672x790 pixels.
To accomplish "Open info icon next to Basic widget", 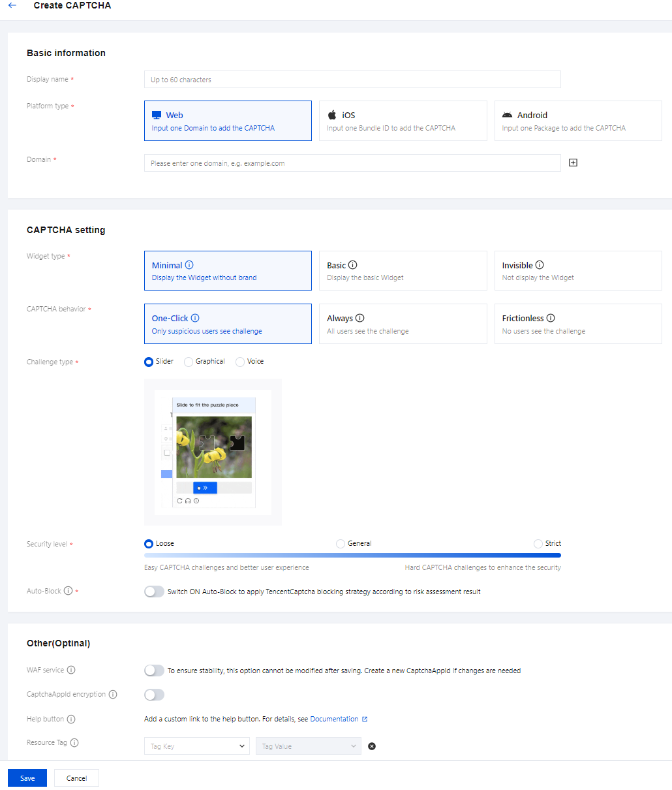I will click(x=353, y=265).
